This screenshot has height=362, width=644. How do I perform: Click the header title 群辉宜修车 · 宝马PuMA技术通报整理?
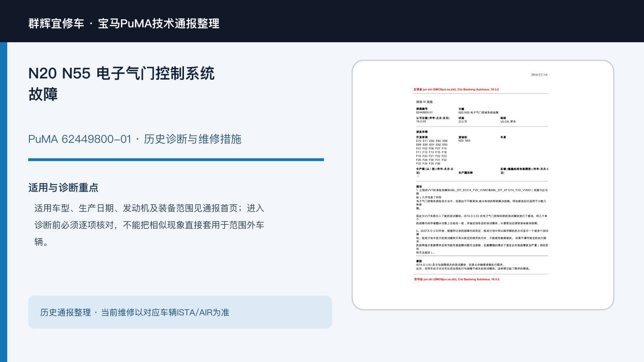(124, 23)
